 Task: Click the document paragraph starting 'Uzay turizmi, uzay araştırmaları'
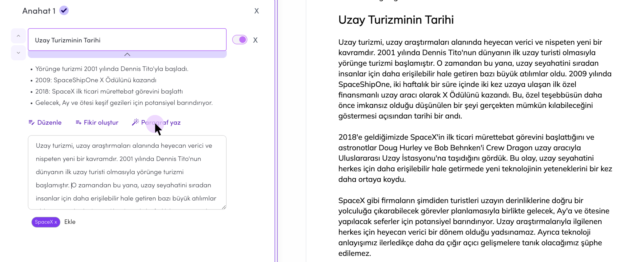click(x=475, y=79)
